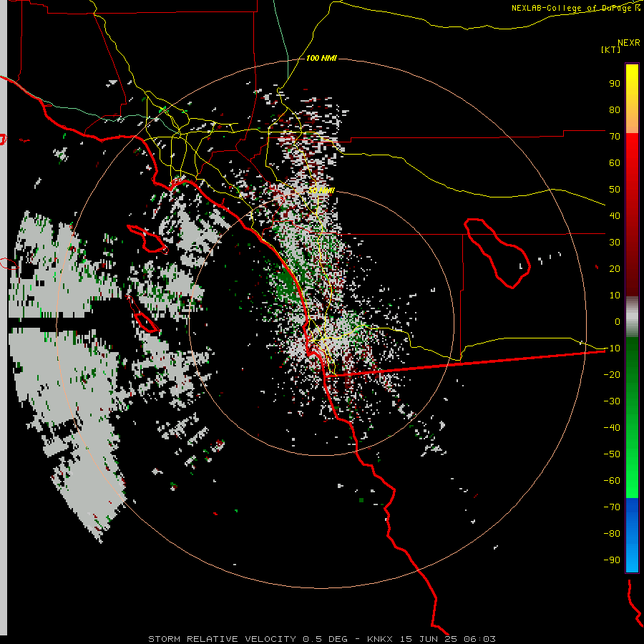Click the 90 value on the velocity scale
This screenshot has width=644, height=644.
coord(615,84)
